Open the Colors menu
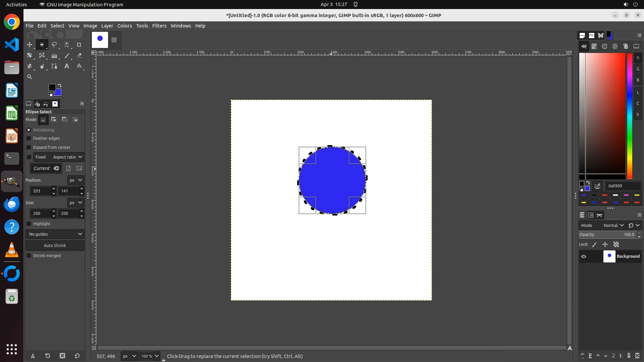Image resolution: width=644 pixels, height=362 pixels. pyautogui.click(x=124, y=26)
